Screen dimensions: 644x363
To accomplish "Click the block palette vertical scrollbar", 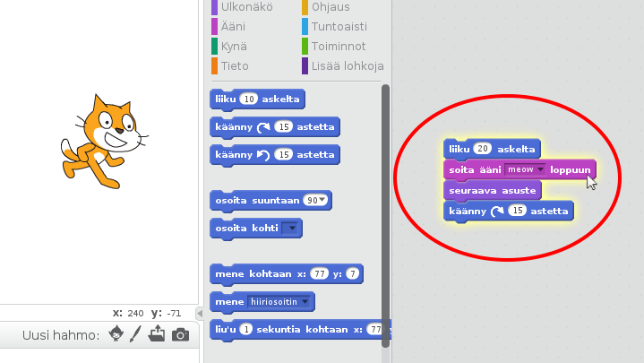I will [386, 215].
